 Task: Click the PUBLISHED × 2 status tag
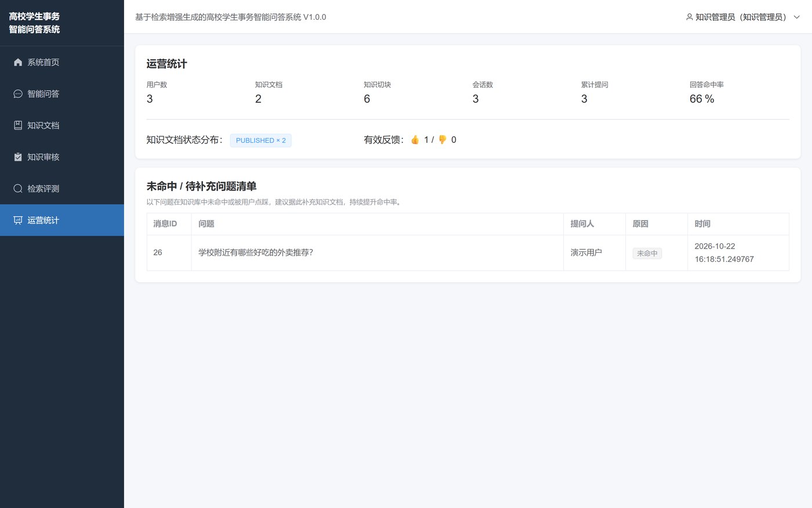pos(261,140)
